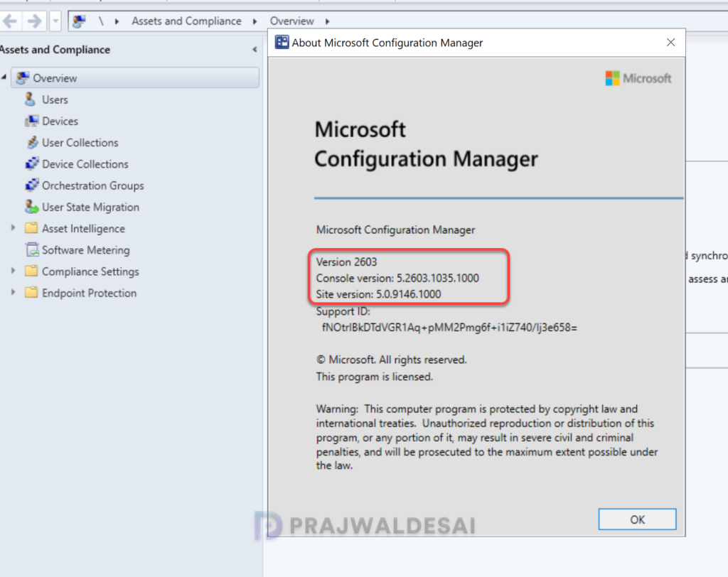Select Software Metering node
This screenshot has height=577, width=728.
point(86,249)
